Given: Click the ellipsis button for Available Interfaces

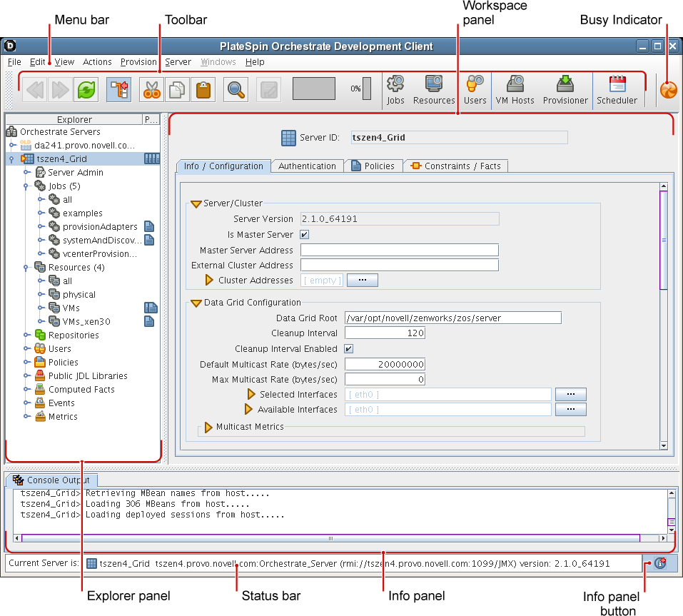Looking at the screenshot, I should (571, 409).
